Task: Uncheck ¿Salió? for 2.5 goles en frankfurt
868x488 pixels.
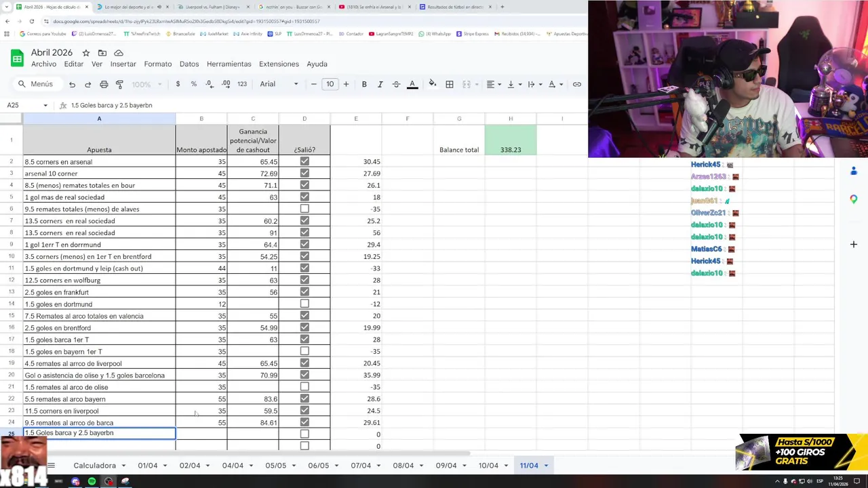Action: [304, 292]
